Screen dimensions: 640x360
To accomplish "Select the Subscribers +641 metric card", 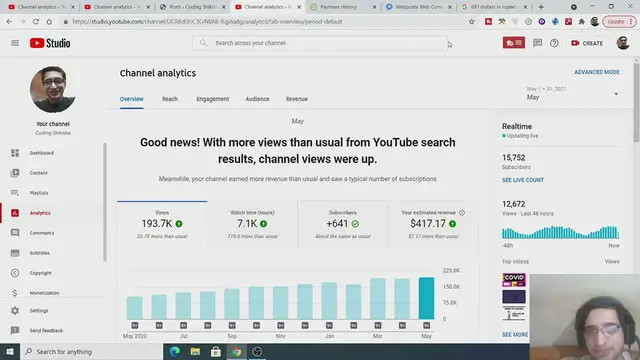I will pos(343,224).
